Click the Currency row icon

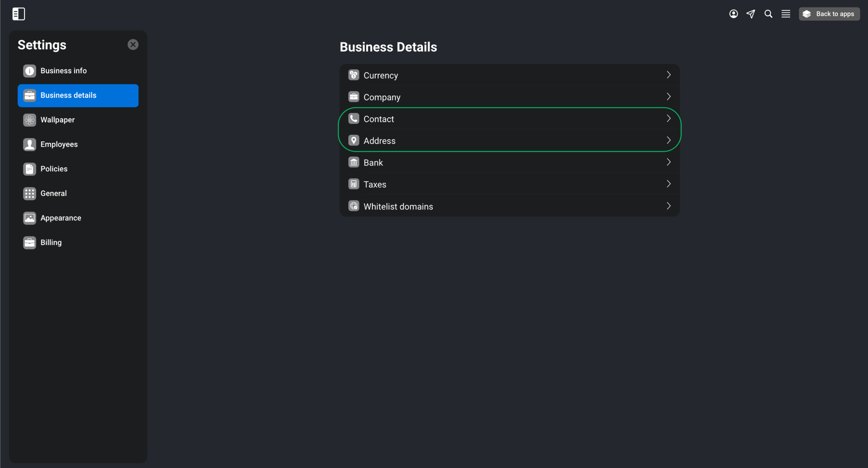click(x=353, y=75)
